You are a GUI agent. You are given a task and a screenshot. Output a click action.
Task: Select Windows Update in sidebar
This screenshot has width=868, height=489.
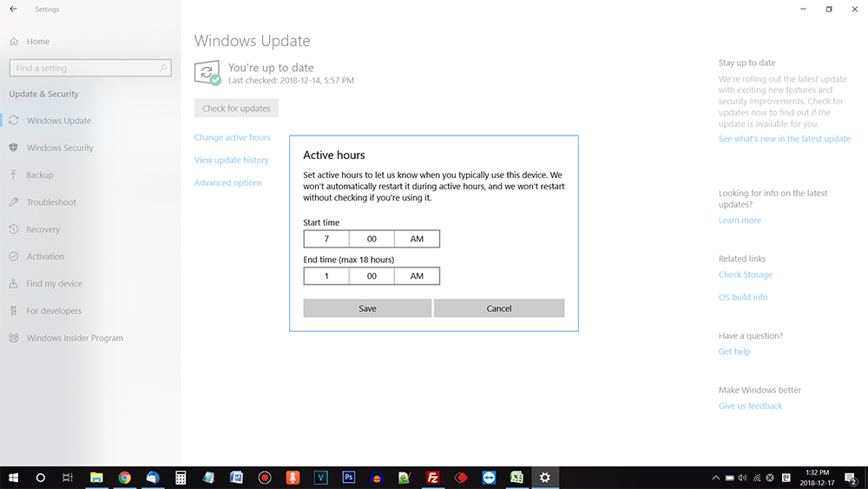click(59, 121)
